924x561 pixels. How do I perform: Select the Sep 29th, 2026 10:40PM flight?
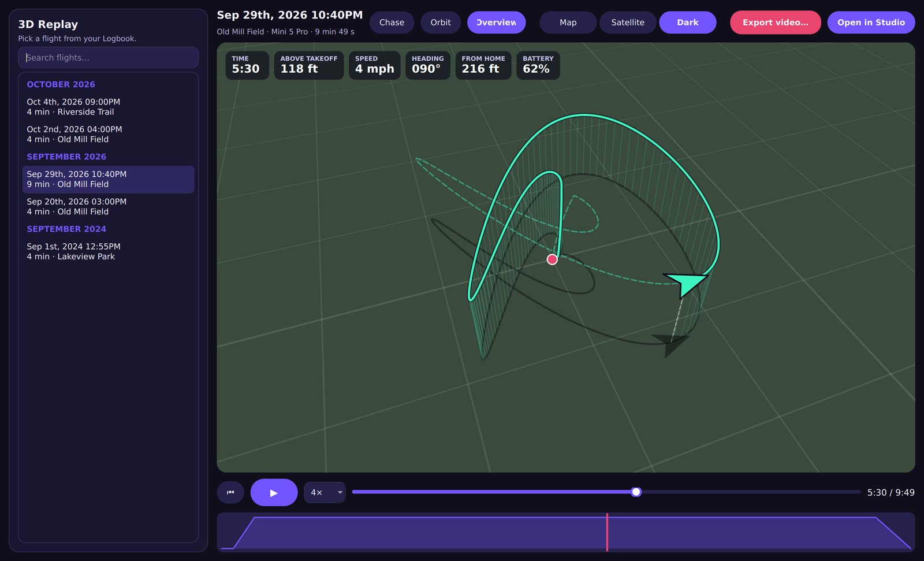109,179
